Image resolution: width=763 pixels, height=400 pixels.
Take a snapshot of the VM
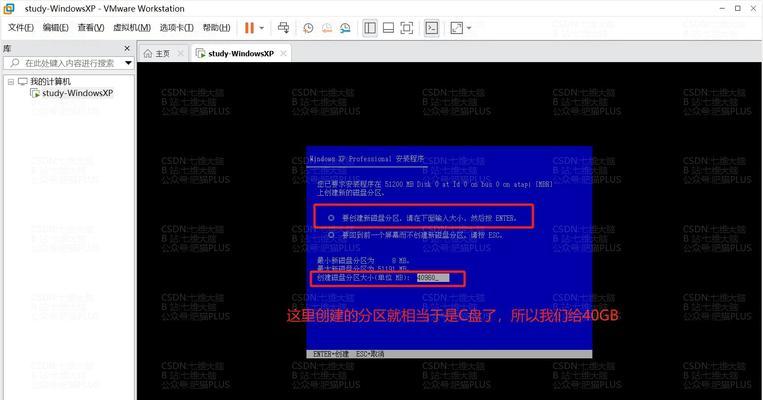tap(308, 28)
